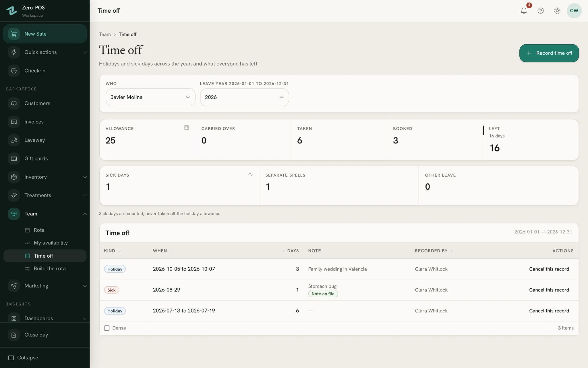This screenshot has width=588, height=368.
Task: Expand the Dashboards menu
Action: (x=45, y=318)
